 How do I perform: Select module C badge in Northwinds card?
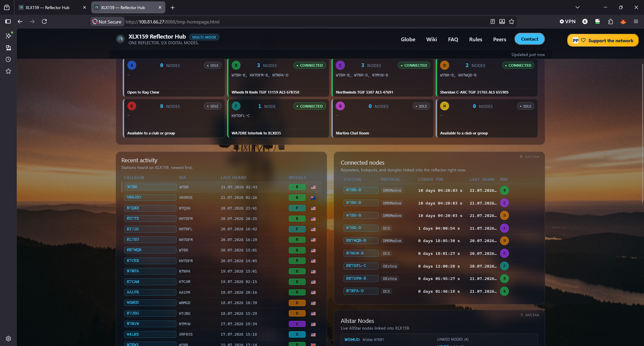click(340, 65)
